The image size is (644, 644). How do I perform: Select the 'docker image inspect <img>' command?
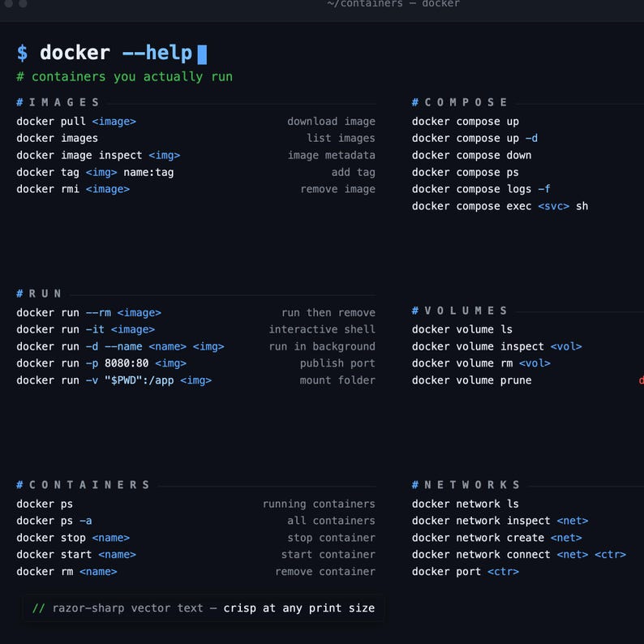pos(98,155)
